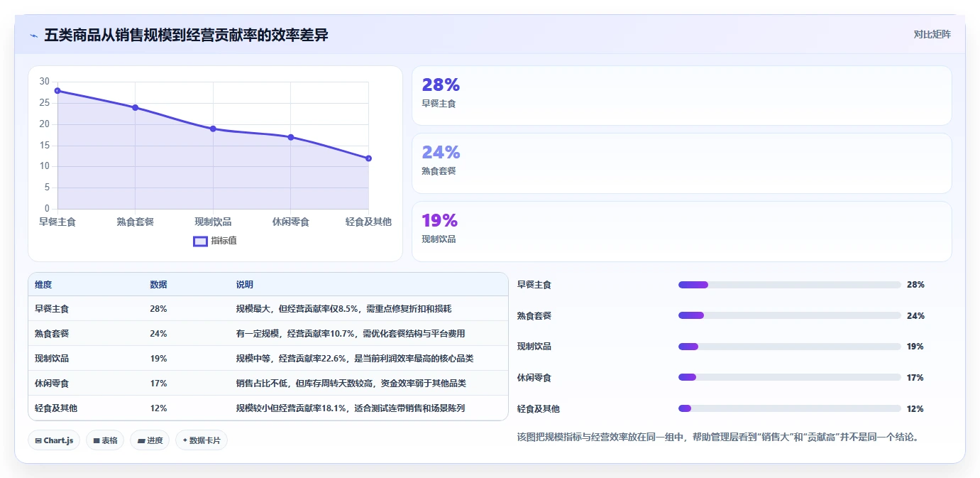
Task: Click the icon inside the Chart.js chip
Action: tap(38, 441)
